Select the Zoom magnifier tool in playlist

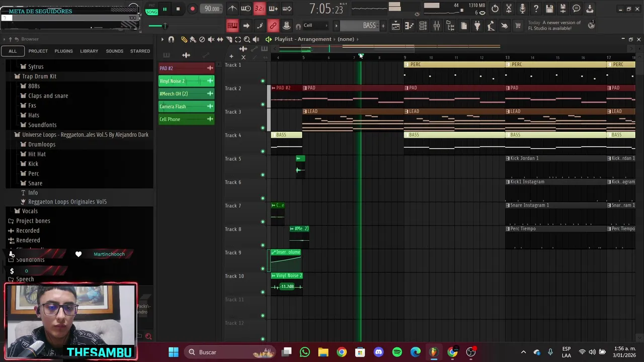[247, 39]
